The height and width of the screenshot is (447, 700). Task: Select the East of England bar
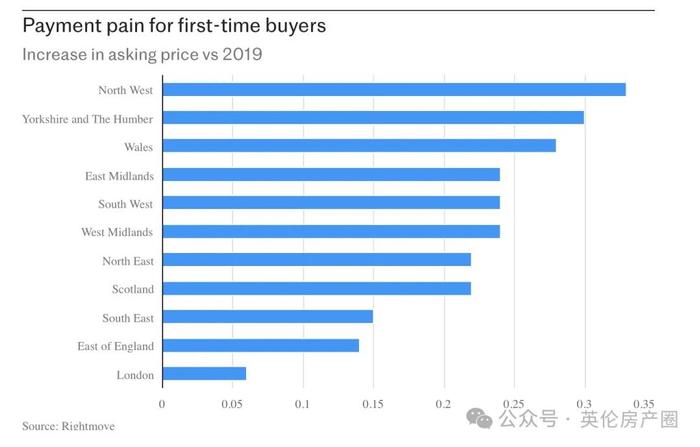[x=261, y=345]
